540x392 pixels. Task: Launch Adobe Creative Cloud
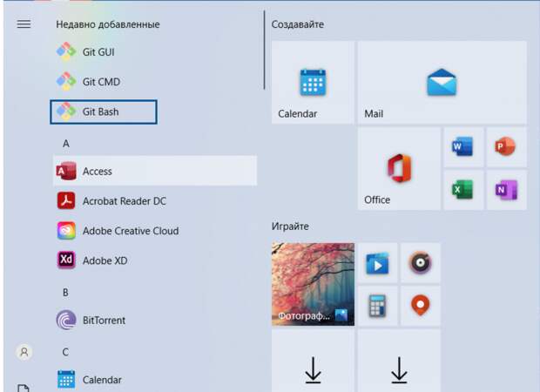click(x=155, y=231)
